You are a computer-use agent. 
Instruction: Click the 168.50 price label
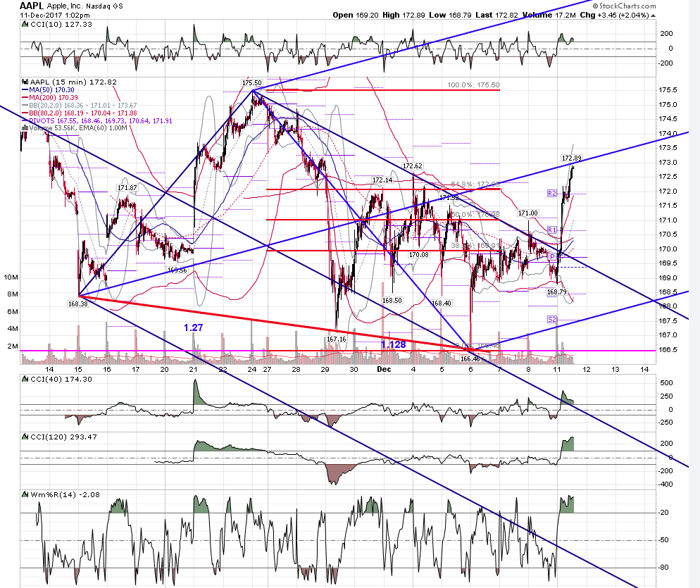392,301
